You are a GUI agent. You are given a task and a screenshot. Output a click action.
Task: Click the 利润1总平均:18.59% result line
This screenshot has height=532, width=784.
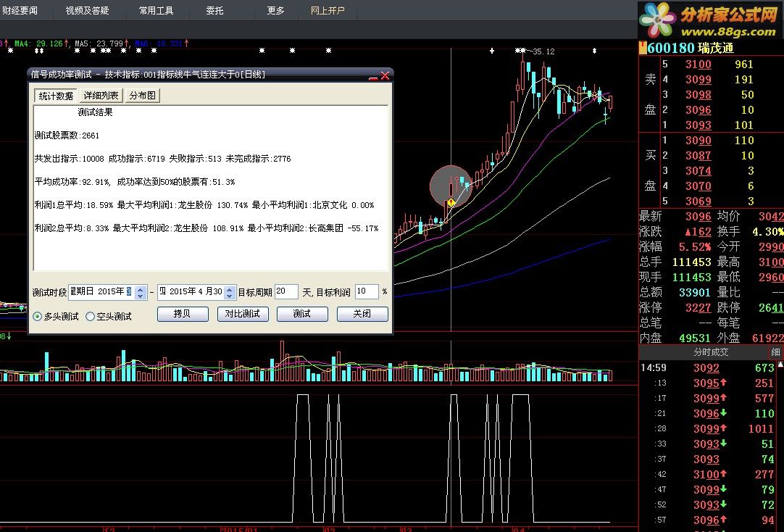204,205
